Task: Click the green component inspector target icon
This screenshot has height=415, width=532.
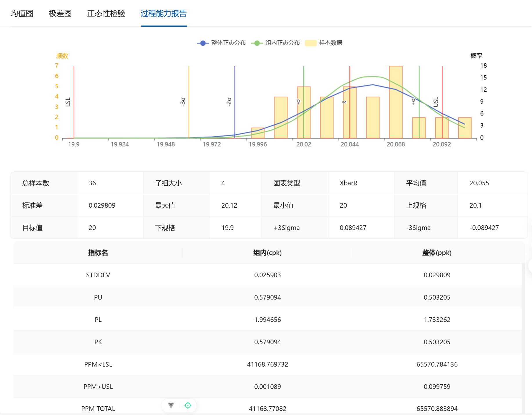Action: (188, 405)
